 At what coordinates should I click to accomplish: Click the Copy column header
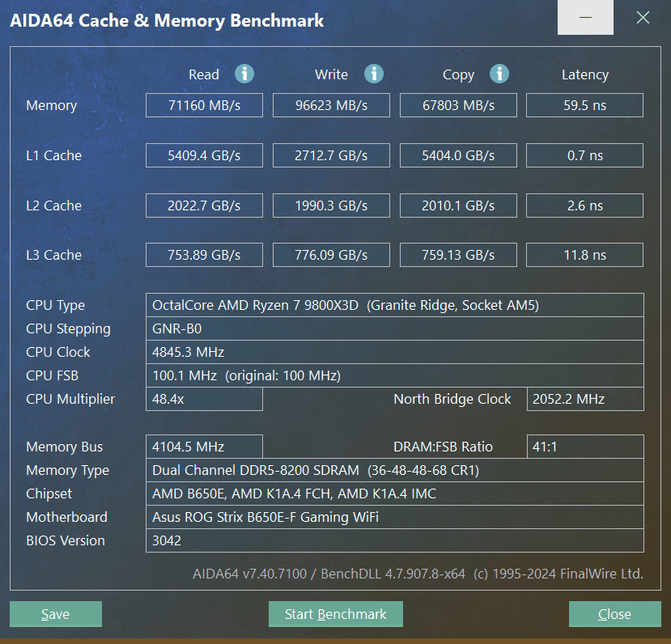click(458, 74)
